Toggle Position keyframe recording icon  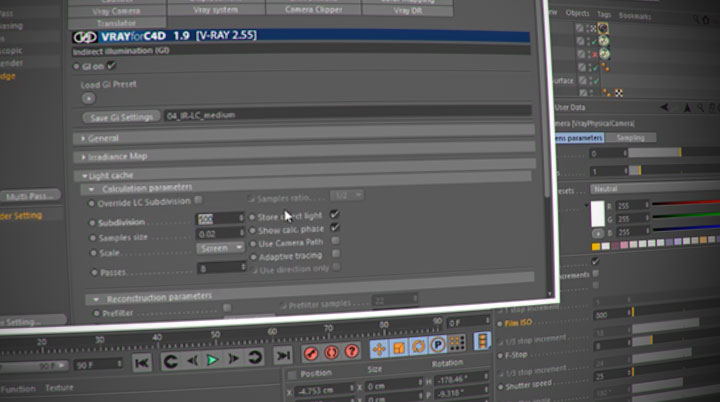(379, 349)
